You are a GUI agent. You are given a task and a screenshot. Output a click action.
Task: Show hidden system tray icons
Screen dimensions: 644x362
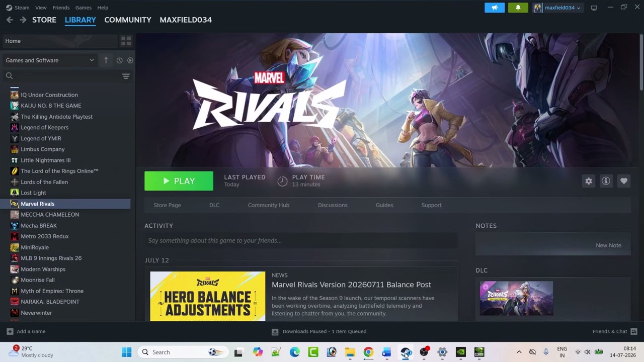[519, 352]
